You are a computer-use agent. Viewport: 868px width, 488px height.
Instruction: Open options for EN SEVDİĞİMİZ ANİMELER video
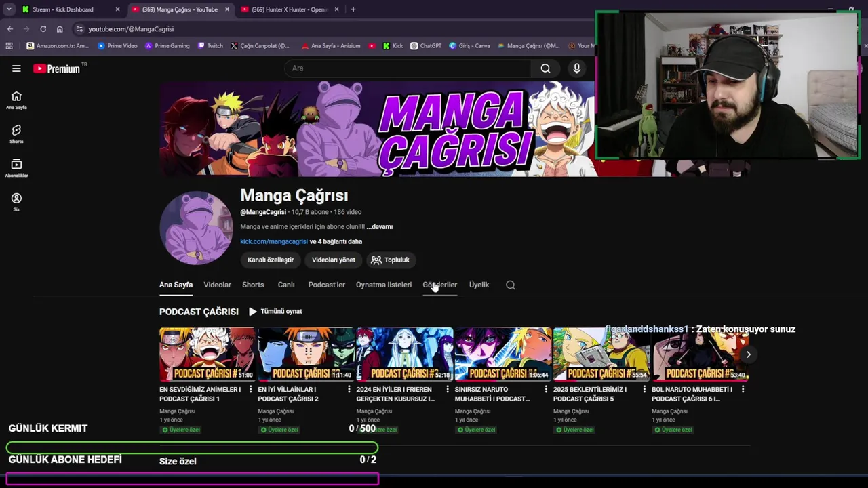point(250,389)
